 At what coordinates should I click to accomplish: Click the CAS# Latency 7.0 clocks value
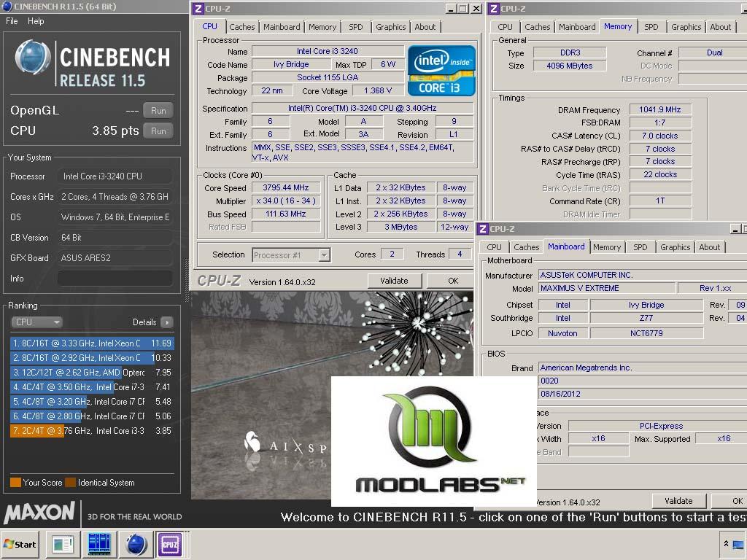pyautogui.click(x=659, y=136)
